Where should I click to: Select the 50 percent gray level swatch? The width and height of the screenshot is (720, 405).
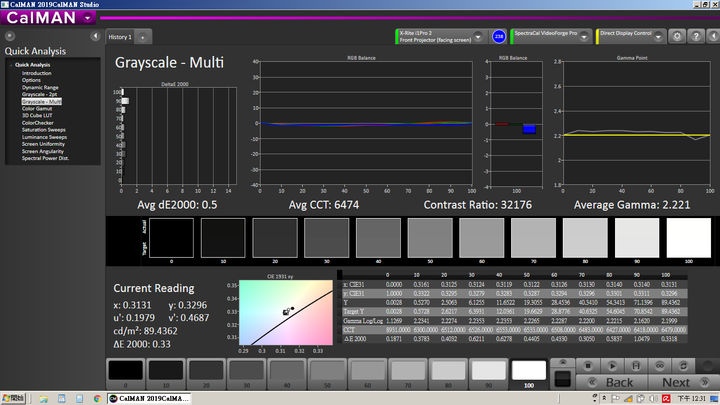point(327,374)
